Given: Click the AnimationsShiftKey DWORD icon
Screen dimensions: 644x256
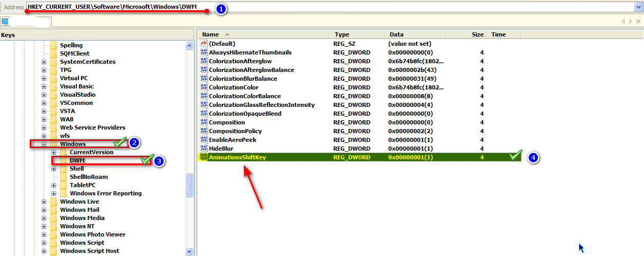Looking at the screenshot, I should click(203, 157).
